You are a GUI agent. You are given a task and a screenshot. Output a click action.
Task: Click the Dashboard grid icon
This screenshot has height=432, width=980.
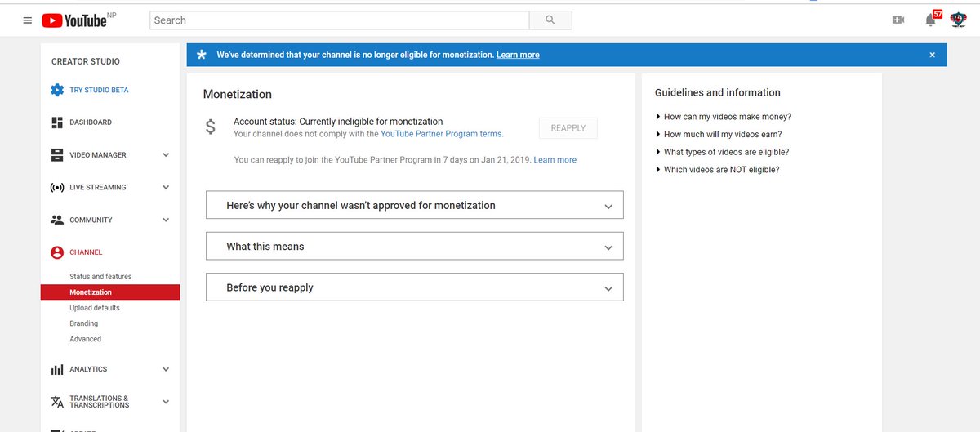[57, 122]
